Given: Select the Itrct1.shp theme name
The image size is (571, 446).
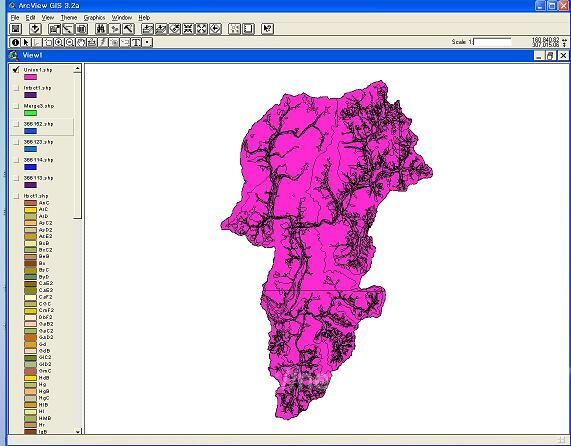Looking at the screenshot, I should tap(36, 196).
